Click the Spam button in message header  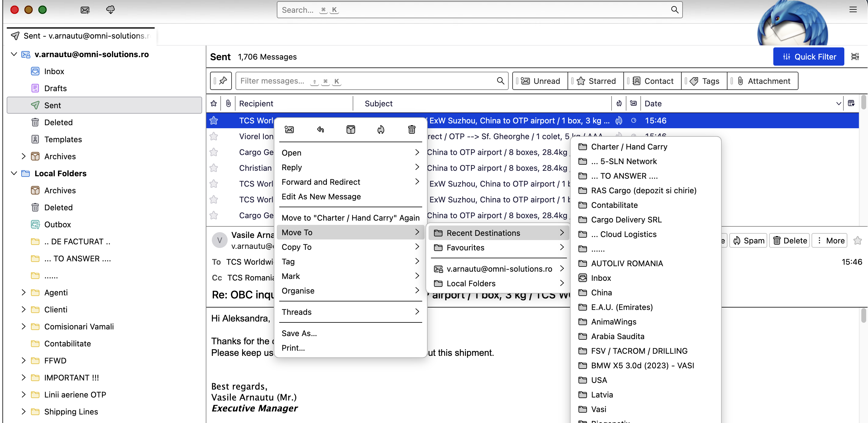(x=748, y=240)
